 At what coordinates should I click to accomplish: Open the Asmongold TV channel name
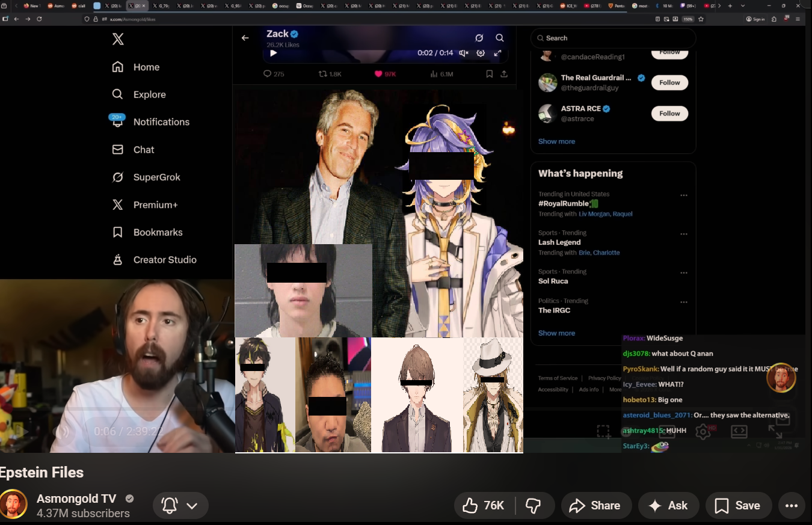pos(76,499)
